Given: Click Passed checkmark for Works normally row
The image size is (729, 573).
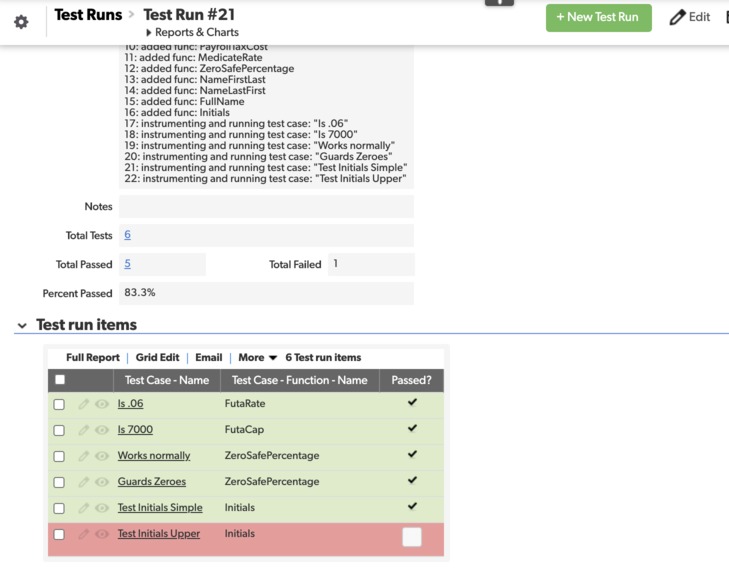Looking at the screenshot, I should pyautogui.click(x=412, y=454).
